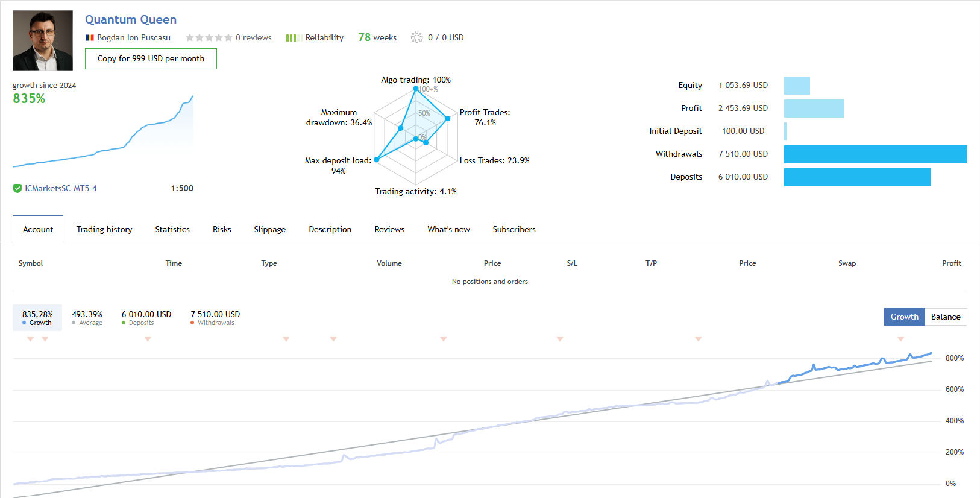Click the subscribers people icon

coord(416,37)
